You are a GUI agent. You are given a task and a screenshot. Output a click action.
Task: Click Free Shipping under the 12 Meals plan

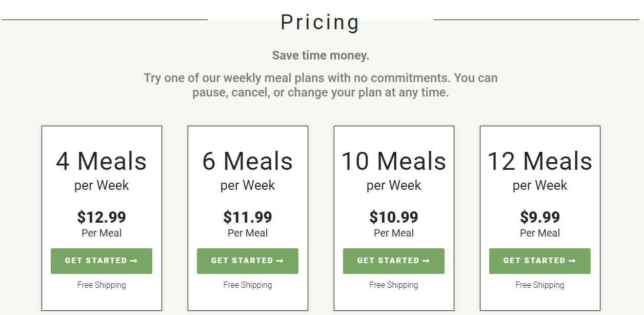(x=540, y=285)
